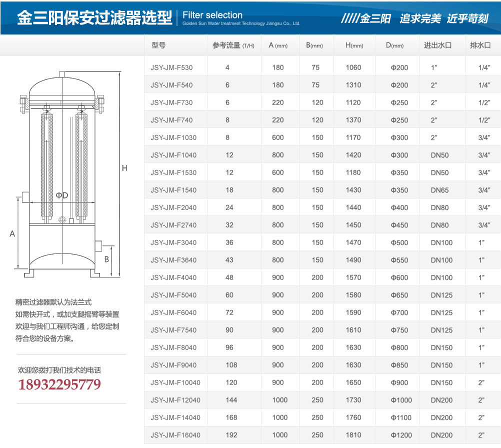The image size is (501, 448).
Task: Click the 金三阳保安过滤器选型 title
Action: tap(94, 17)
